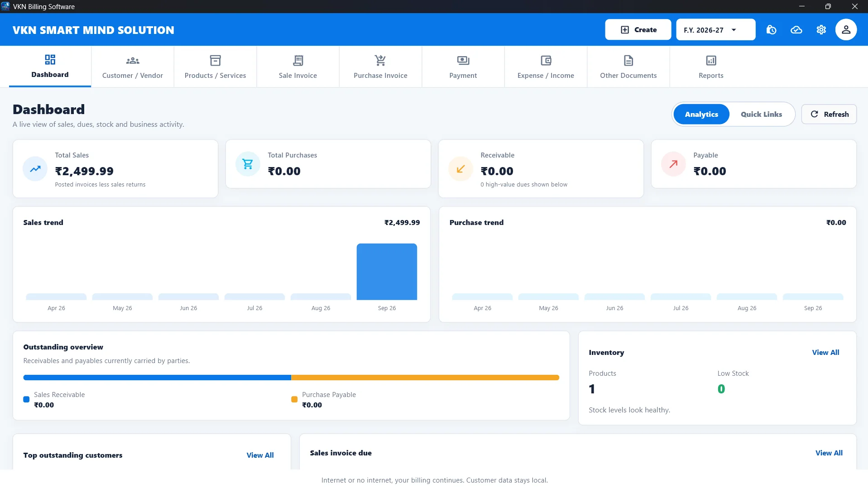
Task: Click Purchase trend ₹0.00 total
Action: [836, 222]
